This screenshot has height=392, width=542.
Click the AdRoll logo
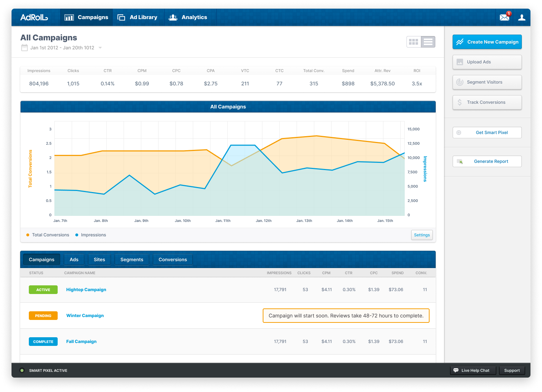(x=34, y=17)
